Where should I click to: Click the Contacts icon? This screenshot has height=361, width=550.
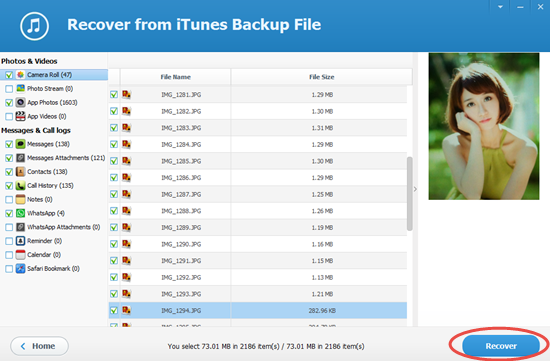[x=21, y=172]
